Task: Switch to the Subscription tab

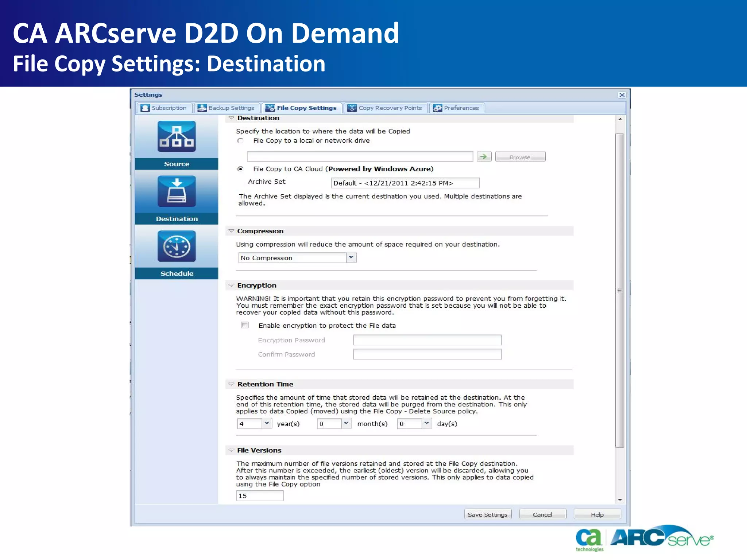Action: tap(165, 108)
